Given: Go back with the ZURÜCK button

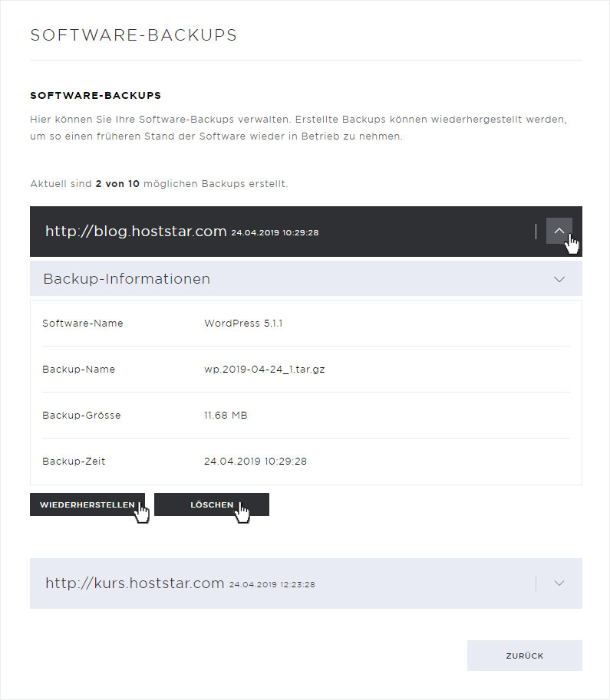Looking at the screenshot, I should tap(524, 656).
